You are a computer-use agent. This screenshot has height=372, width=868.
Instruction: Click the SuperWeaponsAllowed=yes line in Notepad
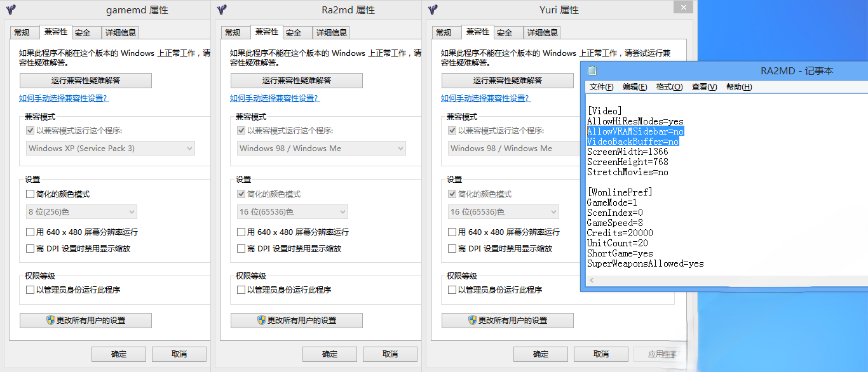pyautogui.click(x=645, y=263)
